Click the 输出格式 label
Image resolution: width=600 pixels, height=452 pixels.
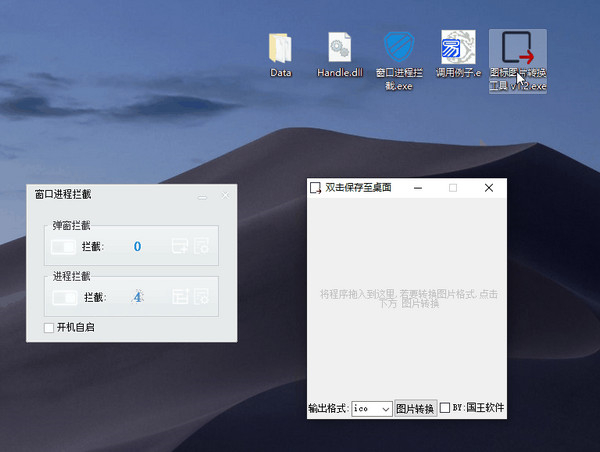(329, 408)
